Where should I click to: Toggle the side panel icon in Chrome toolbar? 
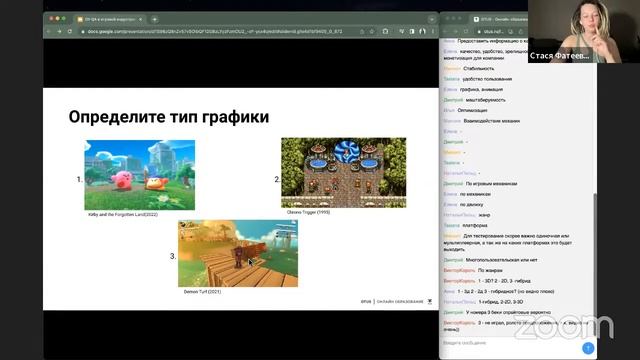coord(412,31)
